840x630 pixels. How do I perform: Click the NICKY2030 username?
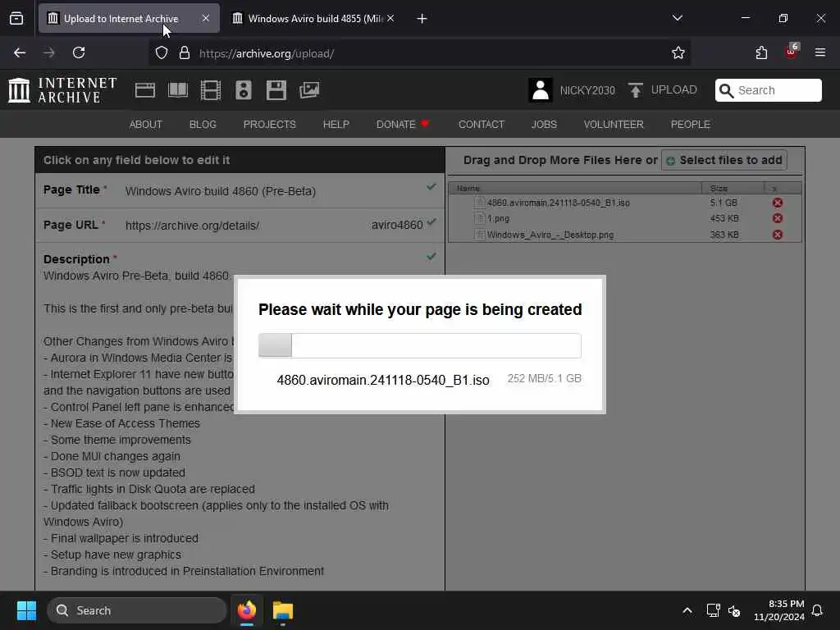click(x=587, y=90)
